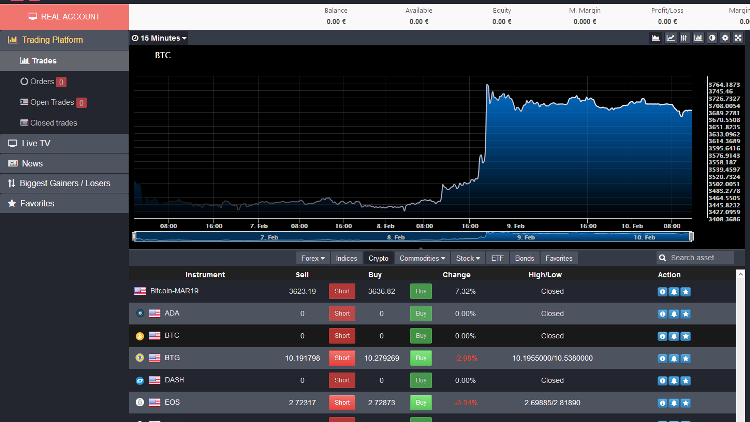Viewport: 750px width, 422px height.
Task: Open info for BTG
Action: (662, 358)
